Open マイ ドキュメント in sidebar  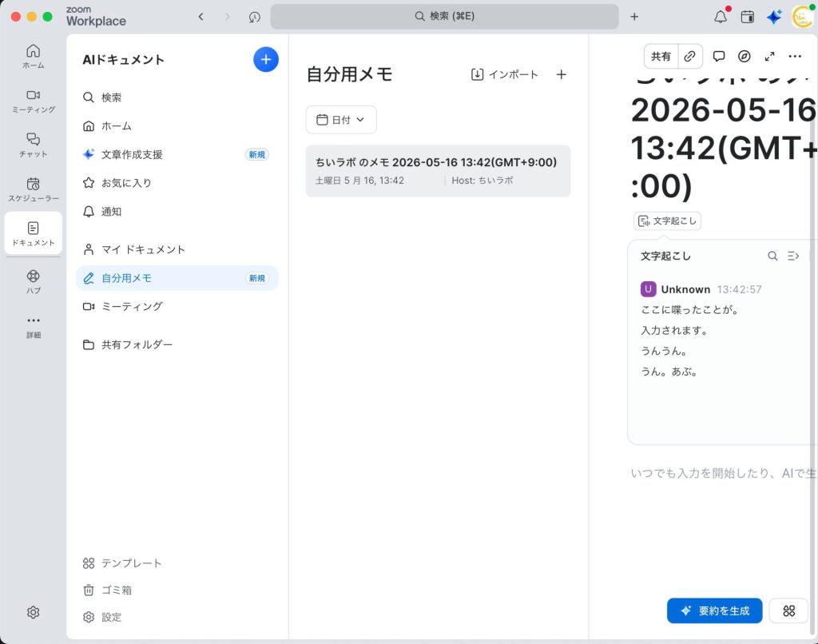coord(177,249)
